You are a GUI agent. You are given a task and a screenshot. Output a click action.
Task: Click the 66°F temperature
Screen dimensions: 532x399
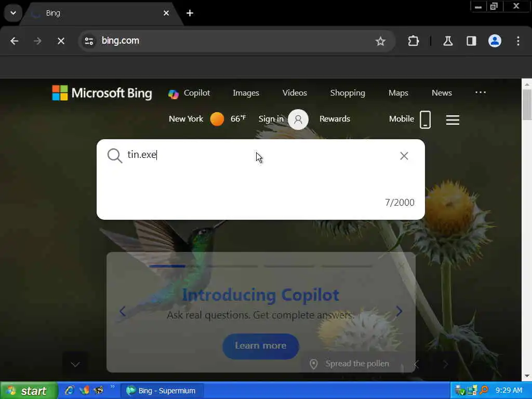pos(238,119)
